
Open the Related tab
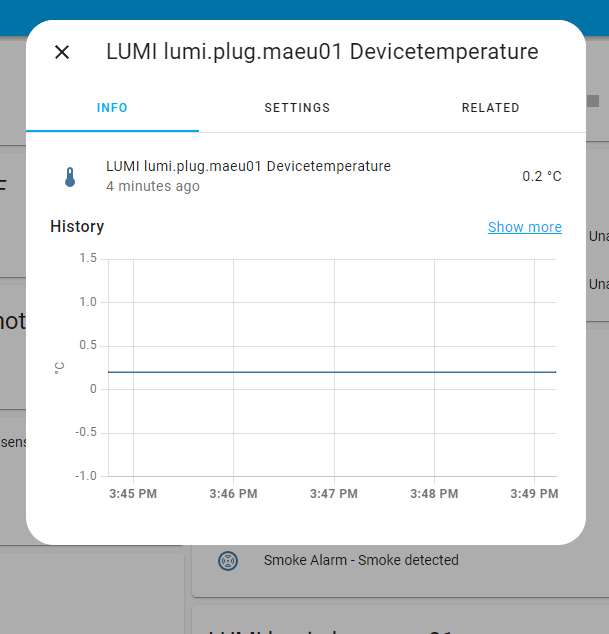click(490, 108)
